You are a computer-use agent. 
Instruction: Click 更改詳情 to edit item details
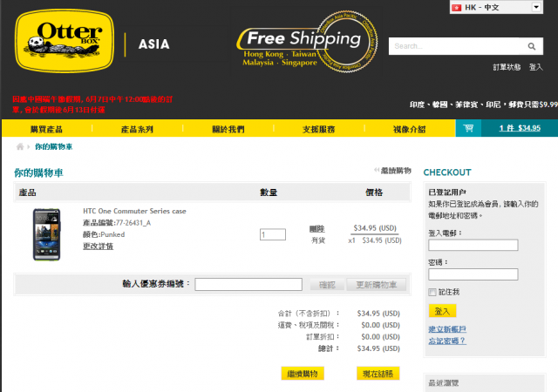pyautogui.click(x=98, y=247)
